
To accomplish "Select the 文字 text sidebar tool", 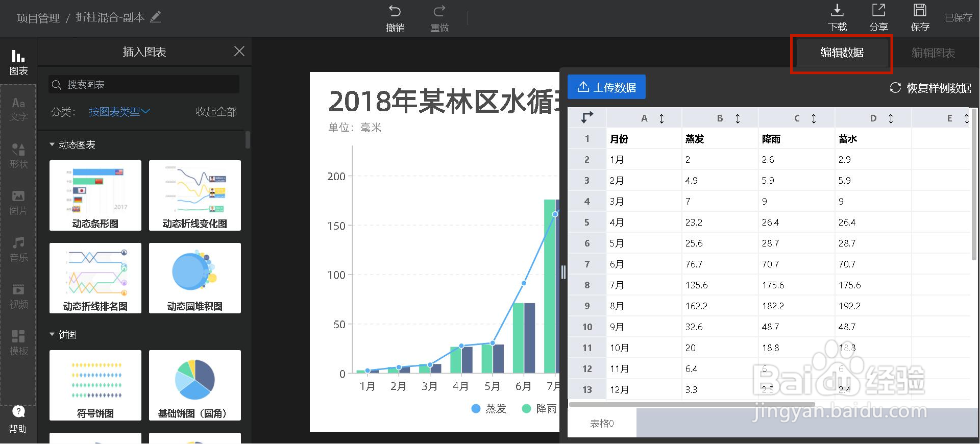I will point(18,109).
